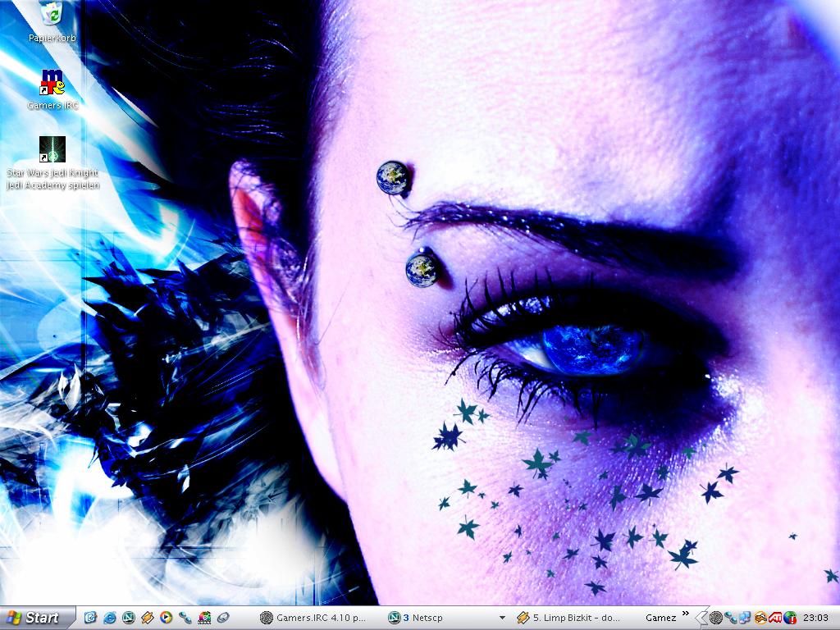Click the network connection tray icon
The height and width of the screenshot is (630, 840).
(x=745, y=618)
